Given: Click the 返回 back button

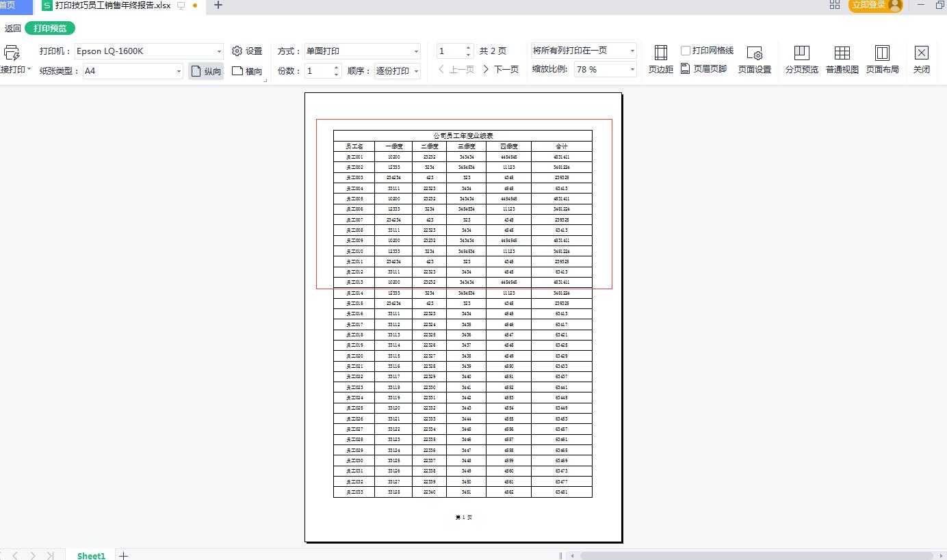Looking at the screenshot, I should pos(12,29).
